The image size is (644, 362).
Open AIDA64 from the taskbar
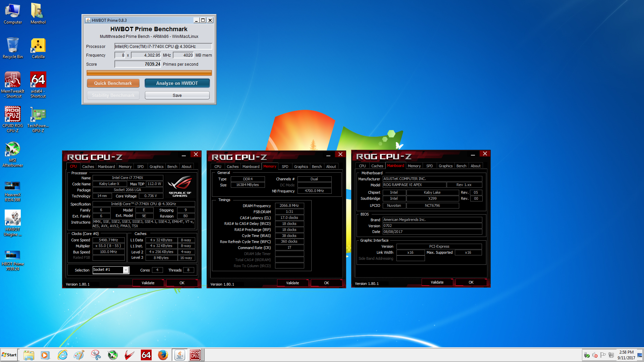click(x=146, y=355)
